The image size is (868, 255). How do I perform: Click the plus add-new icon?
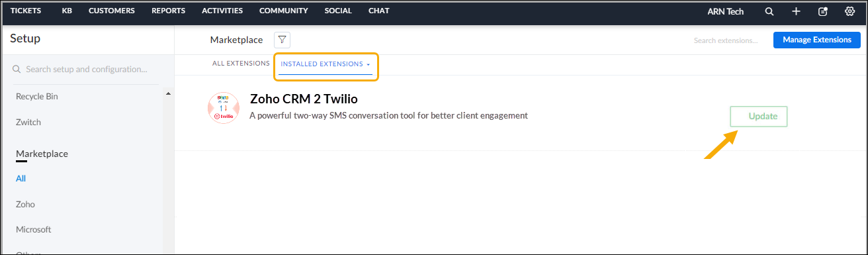click(796, 11)
